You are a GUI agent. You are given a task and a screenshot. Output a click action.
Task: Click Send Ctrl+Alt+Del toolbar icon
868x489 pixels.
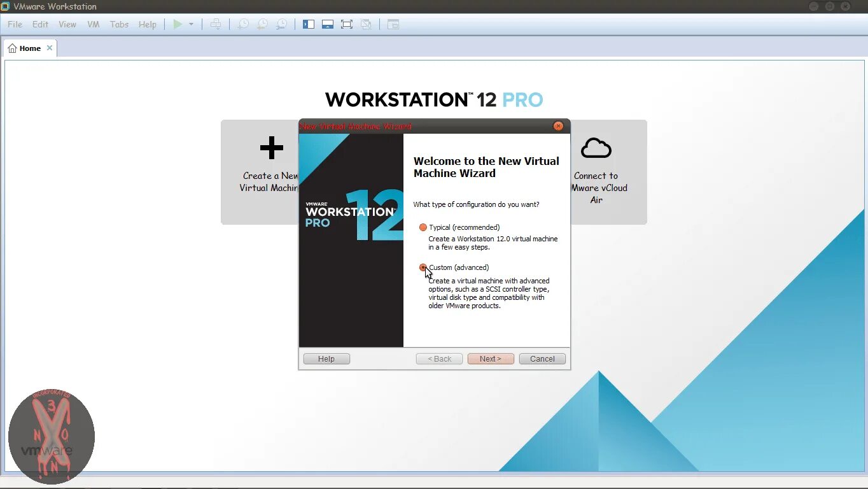point(216,24)
